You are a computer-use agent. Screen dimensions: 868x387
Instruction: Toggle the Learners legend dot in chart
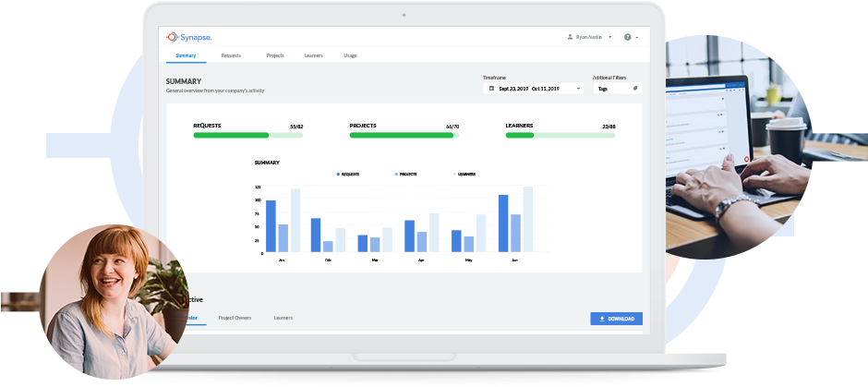(x=455, y=174)
